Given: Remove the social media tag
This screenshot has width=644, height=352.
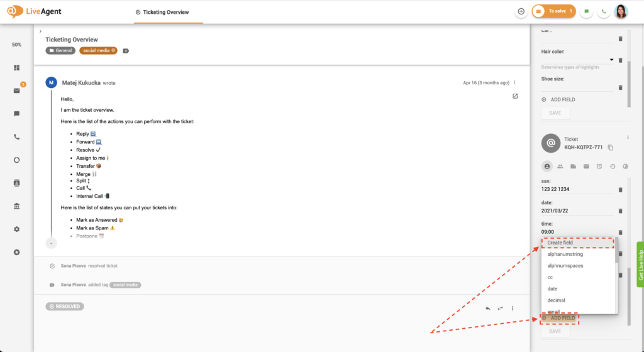Looking at the screenshot, I should (114, 50).
